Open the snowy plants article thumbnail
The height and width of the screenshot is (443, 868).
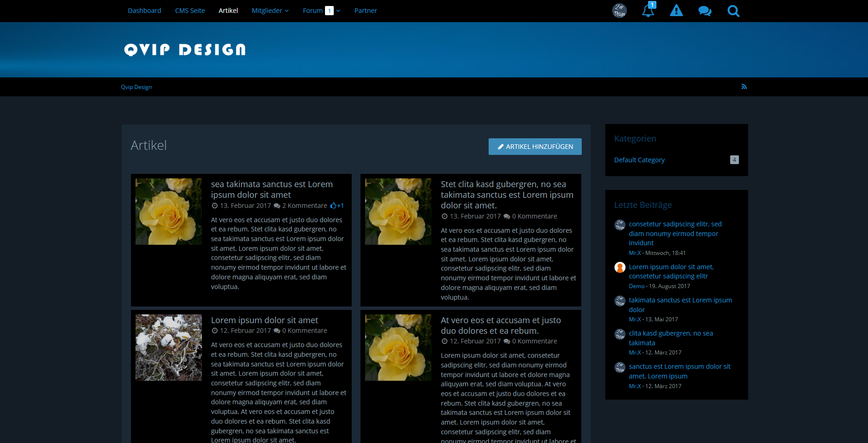pyautogui.click(x=169, y=348)
